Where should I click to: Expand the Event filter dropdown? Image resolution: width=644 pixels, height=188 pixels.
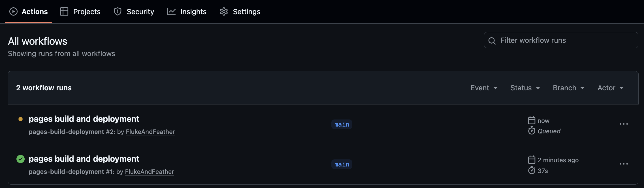(484, 88)
